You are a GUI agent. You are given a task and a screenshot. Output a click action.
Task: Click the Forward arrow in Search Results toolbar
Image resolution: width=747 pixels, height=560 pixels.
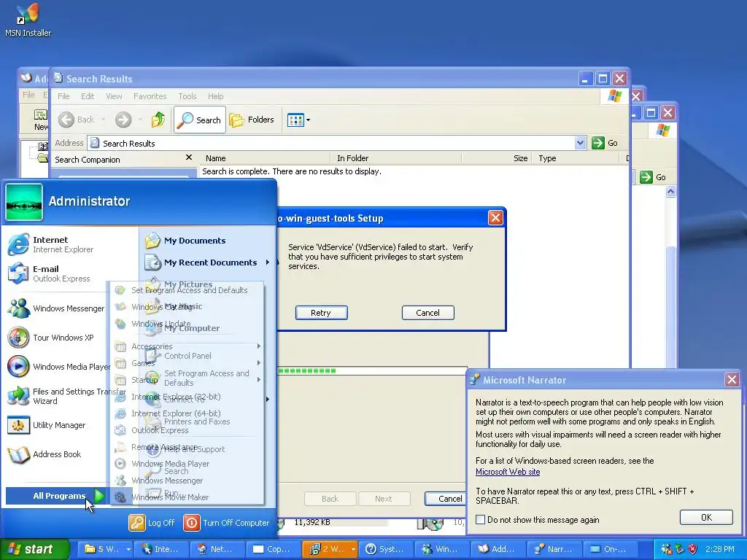coord(123,120)
